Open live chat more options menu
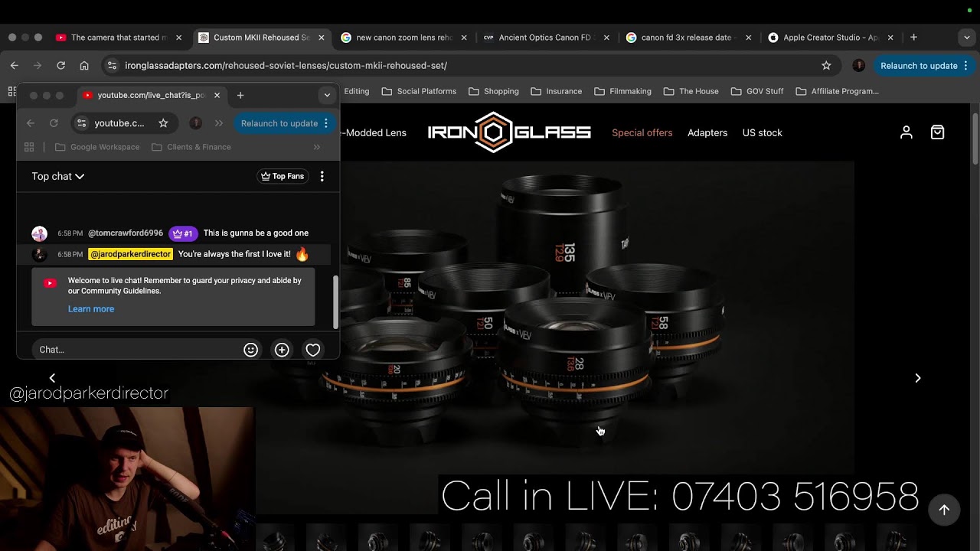The width and height of the screenshot is (980, 551). pos(322,176)
